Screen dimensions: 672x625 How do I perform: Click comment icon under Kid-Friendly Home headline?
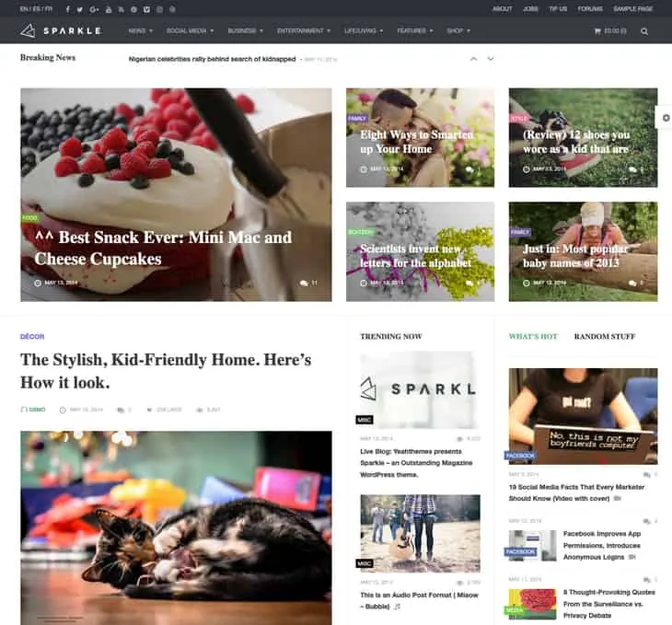121,410
